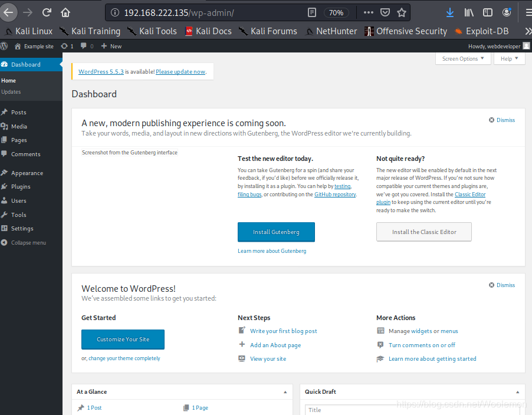Show the sidebars icon in toolbar
The image size is (532, 415).
tap(488, 13)
